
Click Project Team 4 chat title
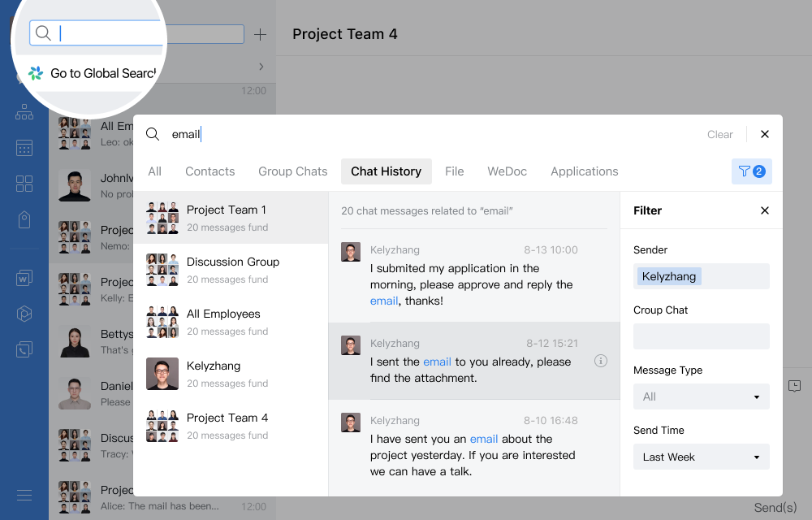click(345, 34)
